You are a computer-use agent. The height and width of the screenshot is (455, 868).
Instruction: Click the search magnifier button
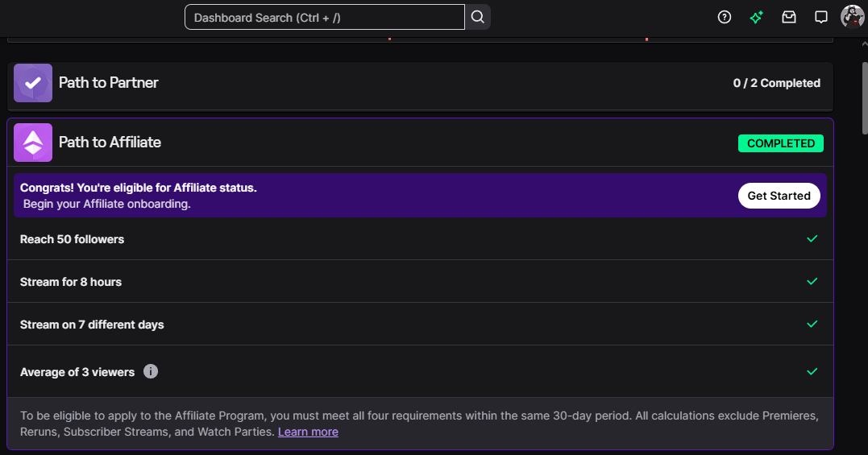[x=478, y=17]
